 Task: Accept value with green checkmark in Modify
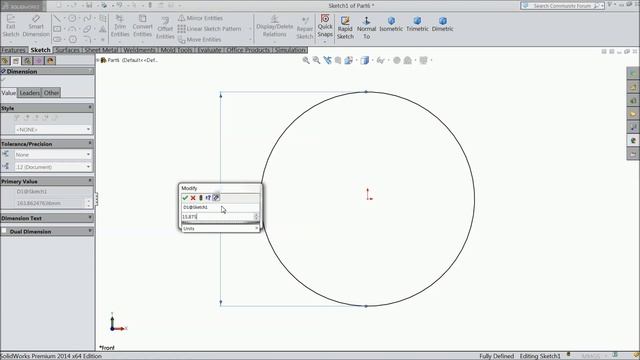pyautogui.click(x=185, y=198)
